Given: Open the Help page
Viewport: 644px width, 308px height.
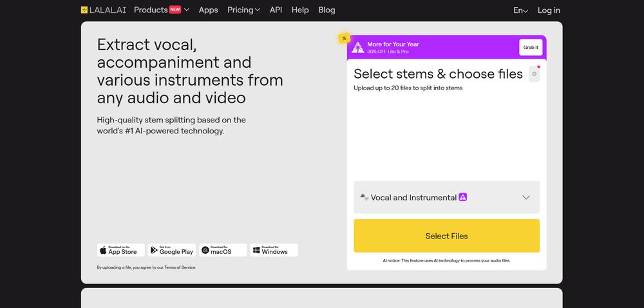Looking at the screenshot, I should tap(300, 10).
